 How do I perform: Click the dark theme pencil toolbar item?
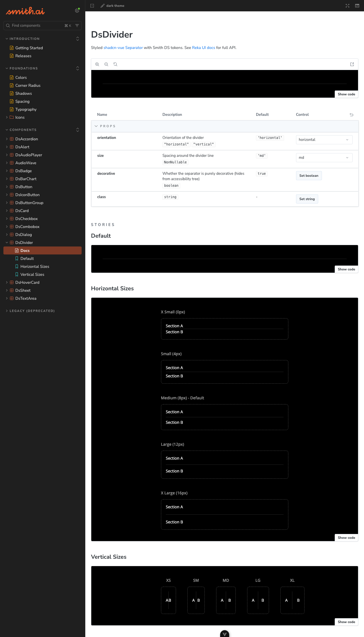[113, 6]
